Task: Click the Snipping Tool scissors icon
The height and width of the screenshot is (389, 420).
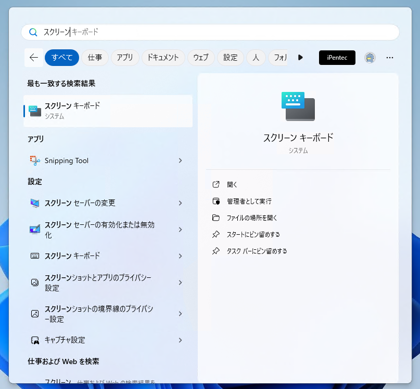Action: tap(35, 161)
